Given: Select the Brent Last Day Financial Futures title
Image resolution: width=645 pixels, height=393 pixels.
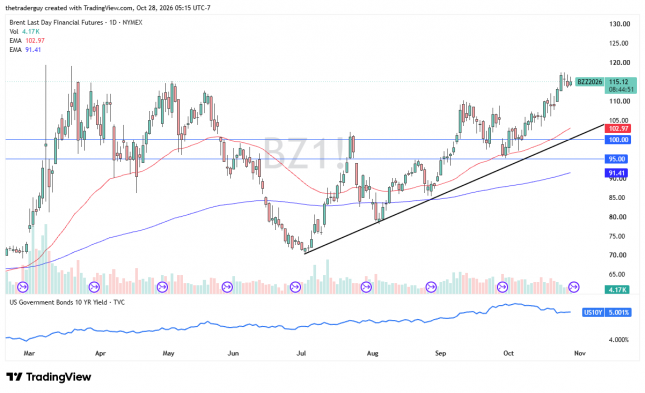Looking at the screenshot, I should 76,23.
